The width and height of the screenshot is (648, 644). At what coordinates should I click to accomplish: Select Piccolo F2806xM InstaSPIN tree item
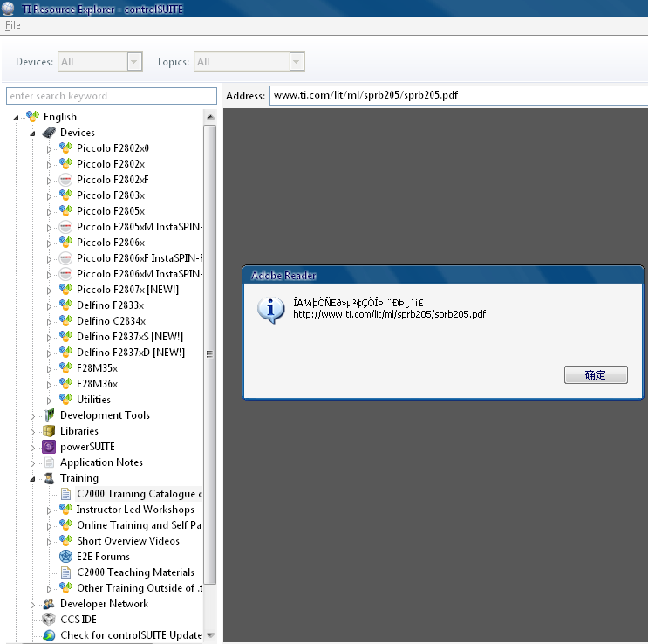140,274
